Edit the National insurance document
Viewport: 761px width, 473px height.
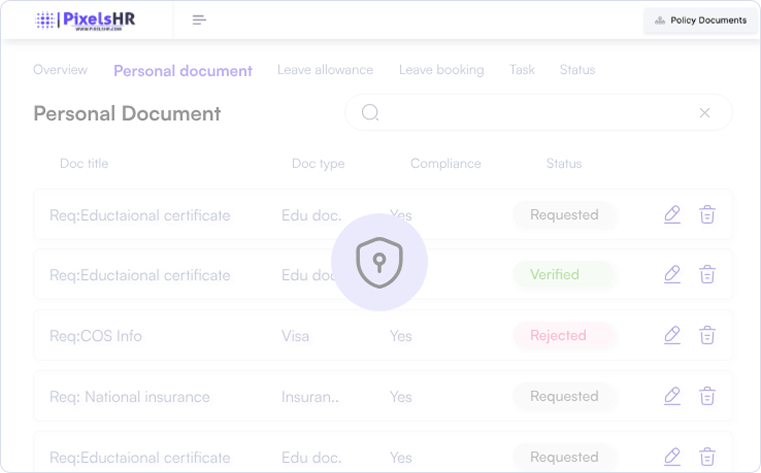click(x=672, y=396)
